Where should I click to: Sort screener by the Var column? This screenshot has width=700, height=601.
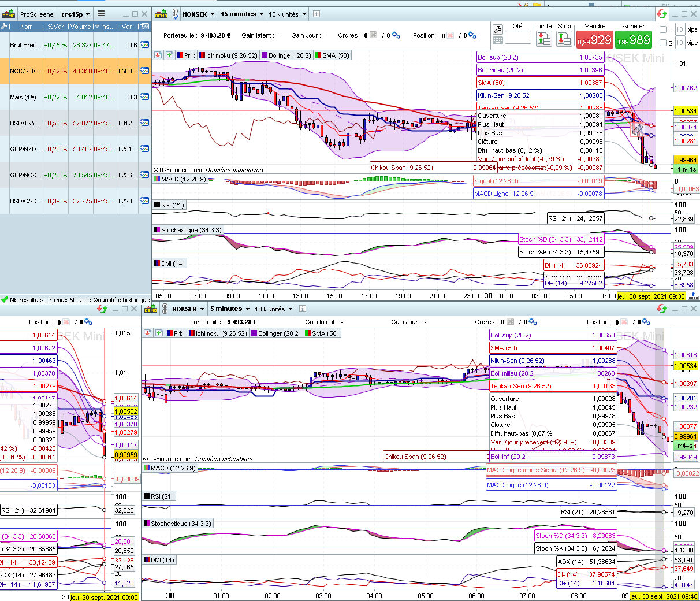click(x=126, y=27)
